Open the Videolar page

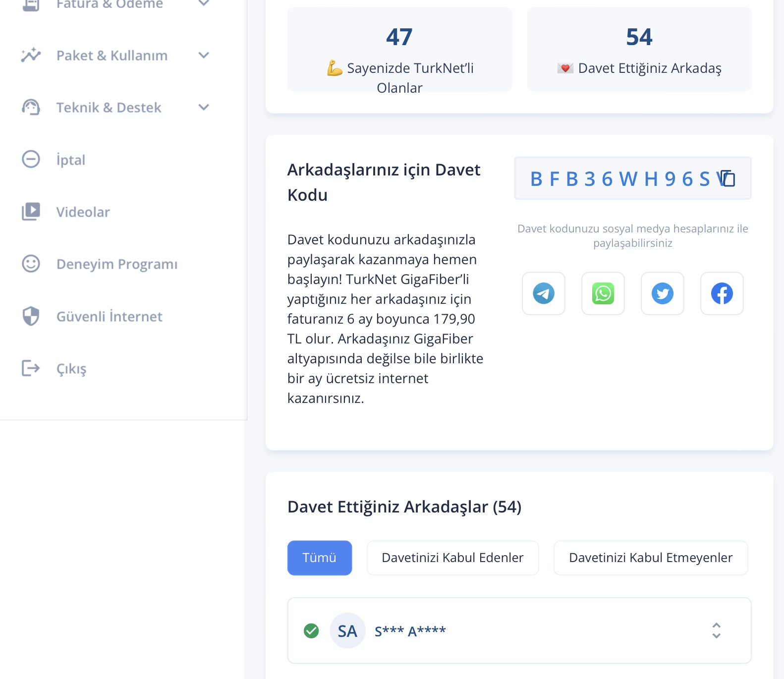[83, 212]
